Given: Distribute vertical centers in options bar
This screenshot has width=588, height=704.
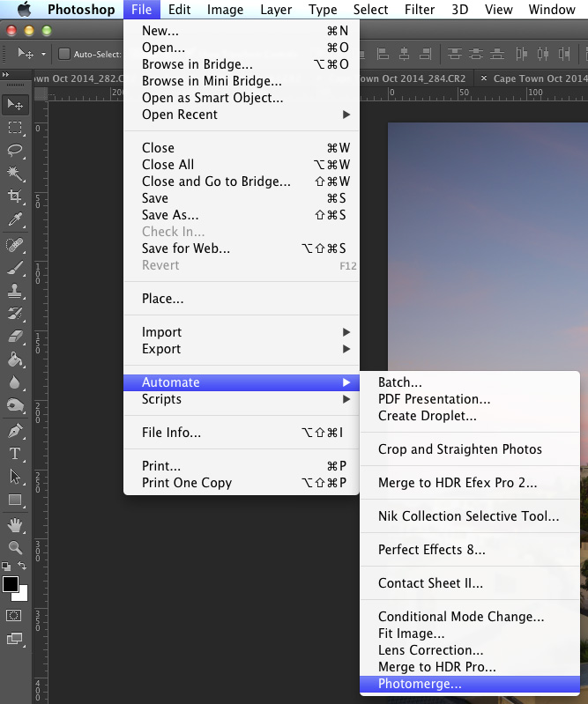Looking at the screenshot, I should click(x=476, y=55).
